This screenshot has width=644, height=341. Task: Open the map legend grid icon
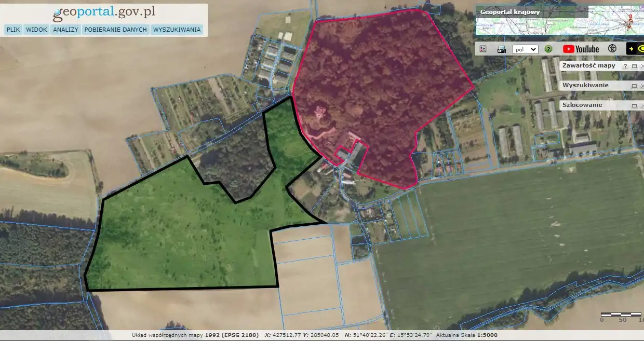483,49
